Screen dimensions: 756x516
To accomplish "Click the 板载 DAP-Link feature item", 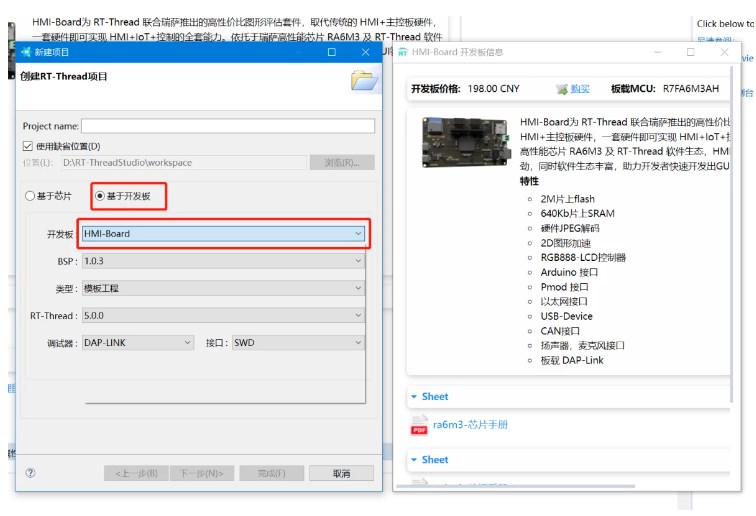I will pos(572,360).
